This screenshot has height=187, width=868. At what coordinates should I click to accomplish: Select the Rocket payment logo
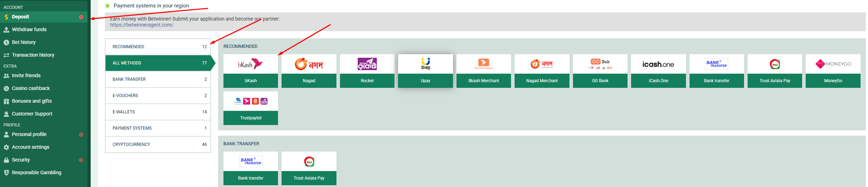click(367, 64)
